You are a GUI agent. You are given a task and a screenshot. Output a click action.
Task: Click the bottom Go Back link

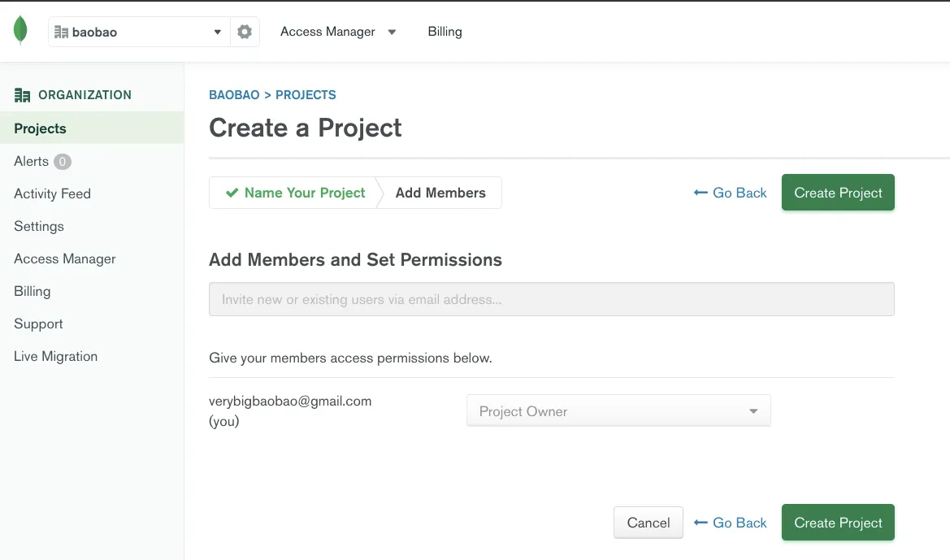(x=730, y=523)
